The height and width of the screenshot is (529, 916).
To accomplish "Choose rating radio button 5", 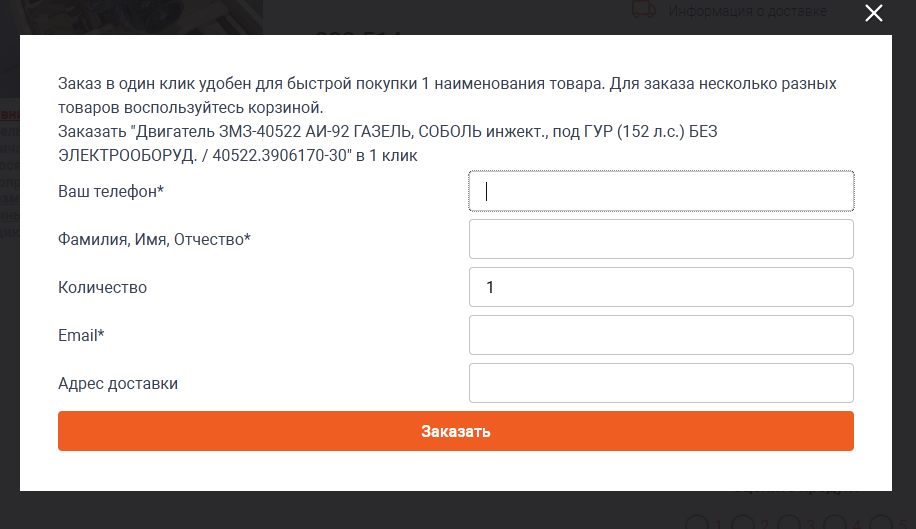I will pos(881,523).
